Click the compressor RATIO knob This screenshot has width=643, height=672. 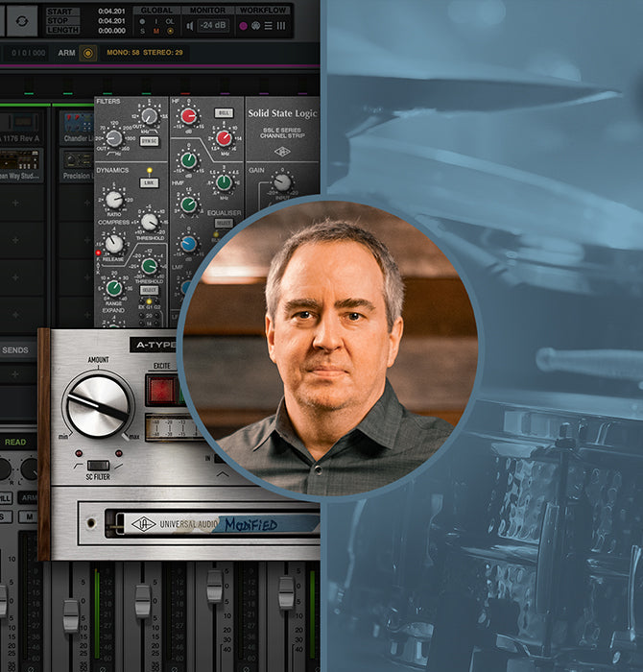pos(114,199)
